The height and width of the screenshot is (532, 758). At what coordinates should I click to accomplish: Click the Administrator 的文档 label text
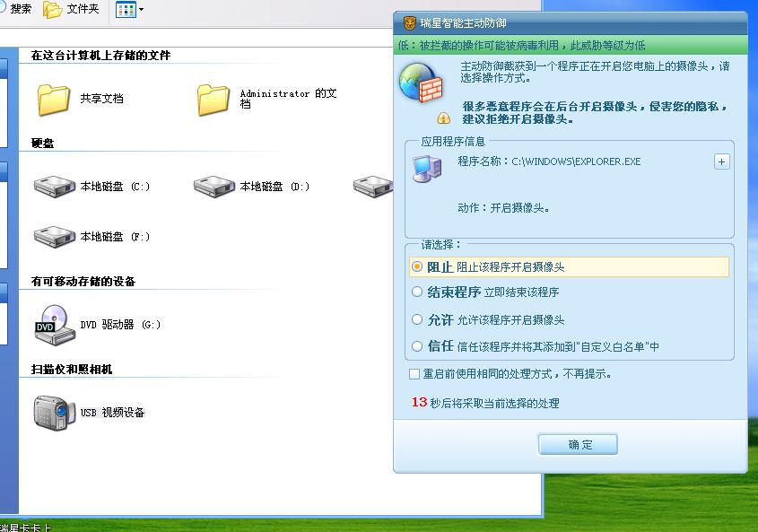pyautogui.click(x=288, y=98)
